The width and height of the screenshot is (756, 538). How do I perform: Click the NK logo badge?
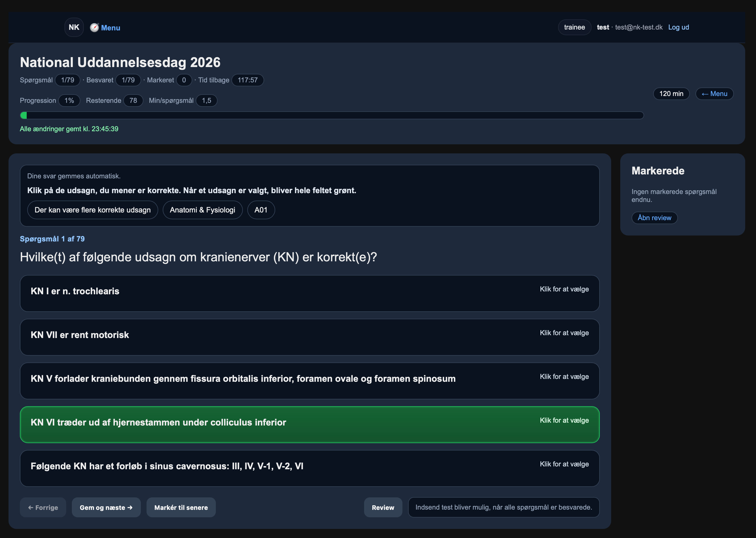coord(74,27)
